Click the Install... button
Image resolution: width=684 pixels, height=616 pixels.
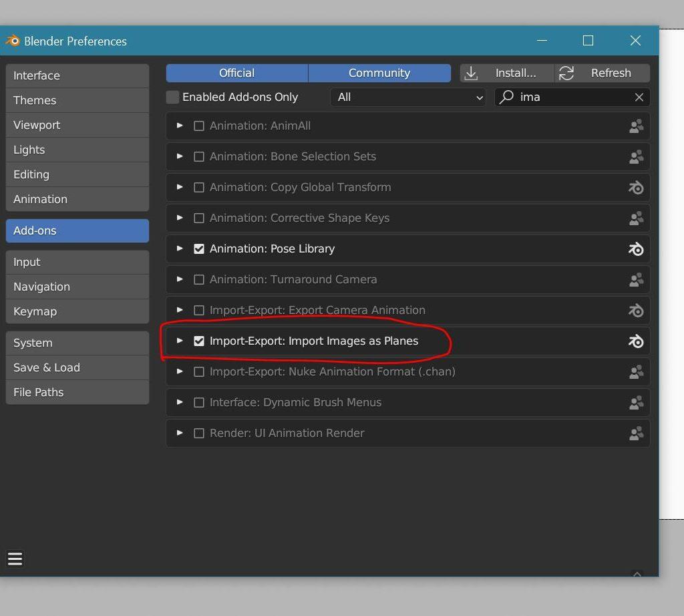click(507, 73)
